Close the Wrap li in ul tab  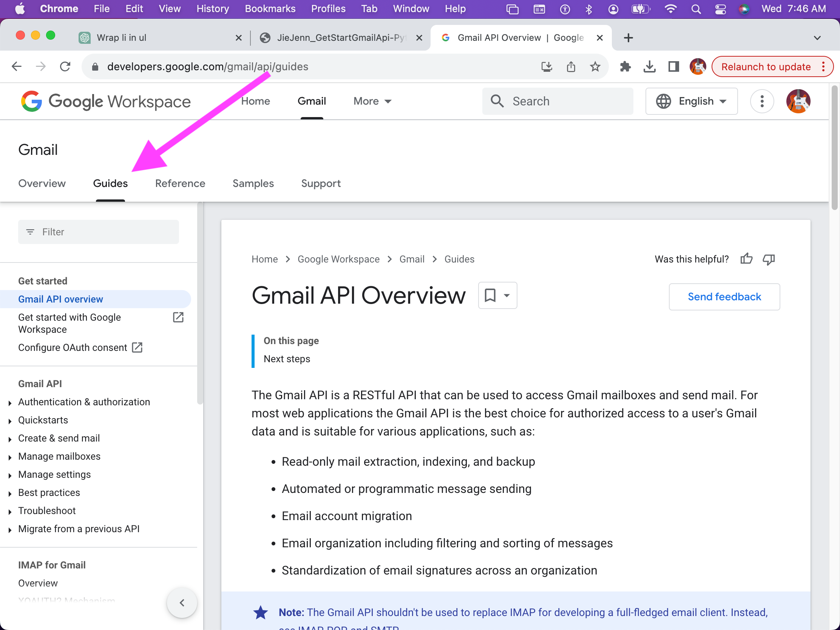click(238, 38)
